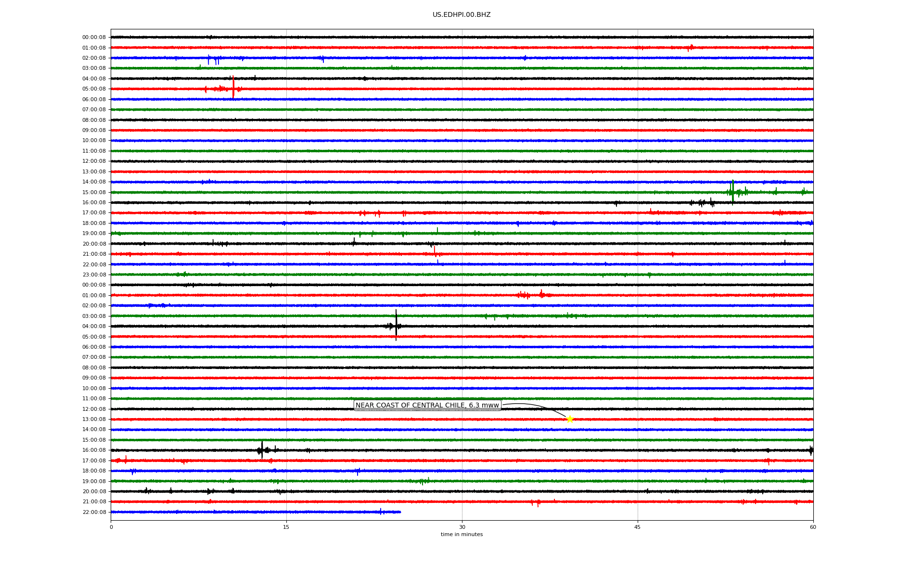The height and width of the screenshot is (578, 924).
Task: Click the 'time in minutes' axis label
Action: (x=462, y=535)
